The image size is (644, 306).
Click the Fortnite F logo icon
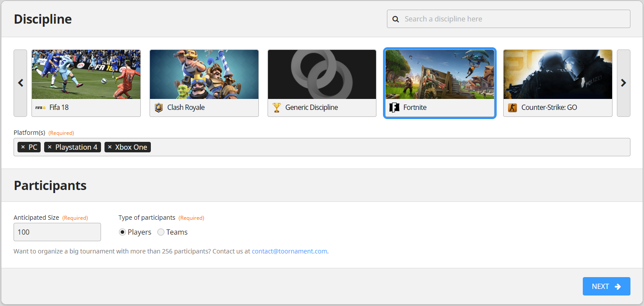pyautogui.click(x=394, y=107)
